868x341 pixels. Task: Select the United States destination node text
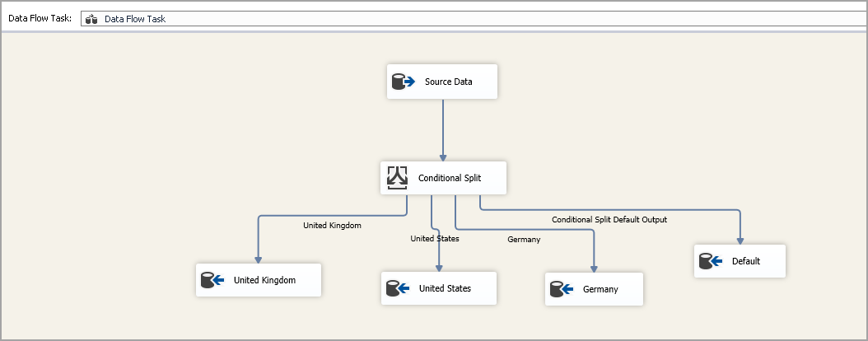(445, 288)
